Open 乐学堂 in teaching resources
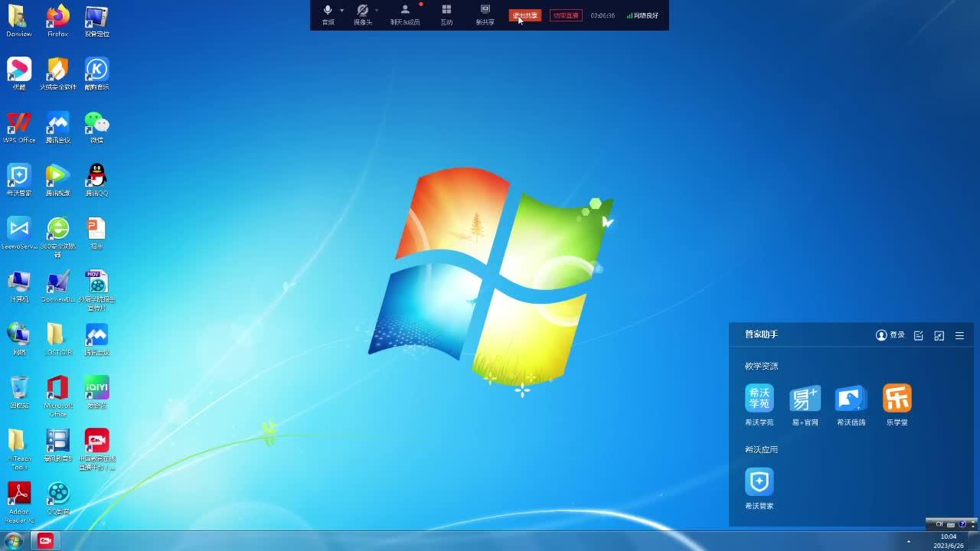Image resolution: width=980 pixels, height=551 pixels. (897, 405)
